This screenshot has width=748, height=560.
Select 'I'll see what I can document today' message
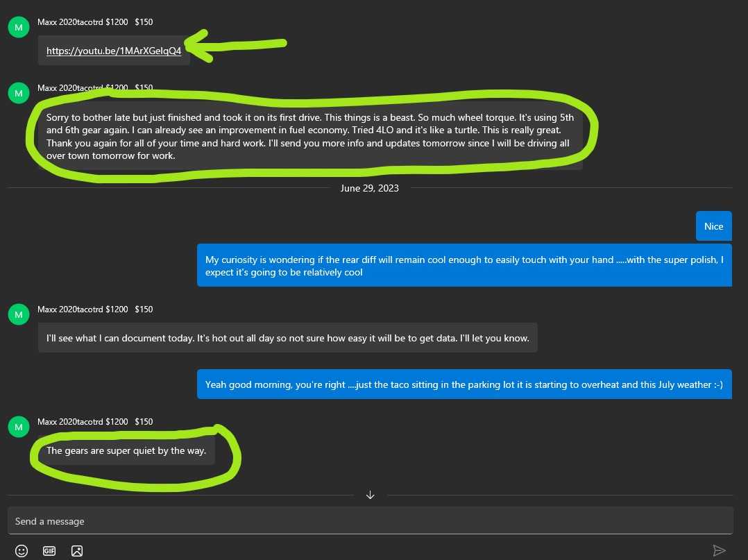(287, 339)
